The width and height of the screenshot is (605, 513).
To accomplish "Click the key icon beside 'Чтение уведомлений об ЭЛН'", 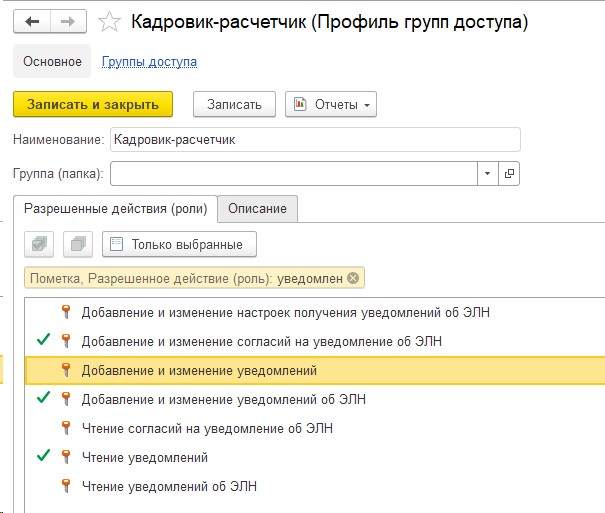I will point(66,486).
